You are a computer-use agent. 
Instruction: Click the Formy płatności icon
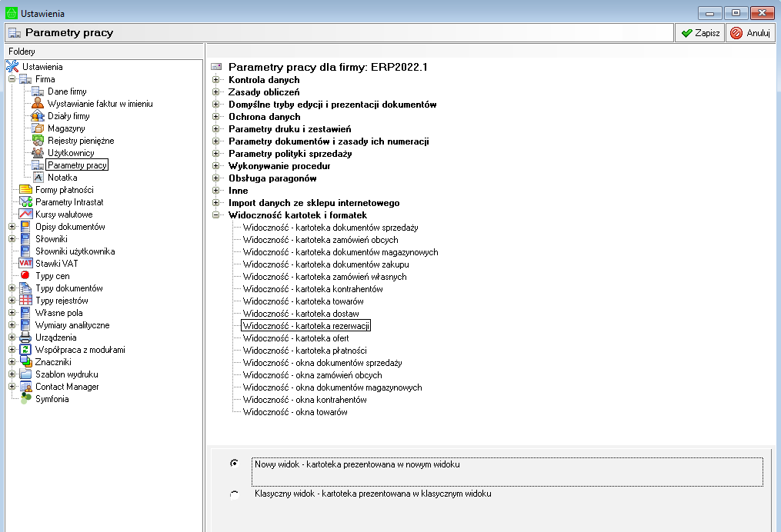click(25, 190)
